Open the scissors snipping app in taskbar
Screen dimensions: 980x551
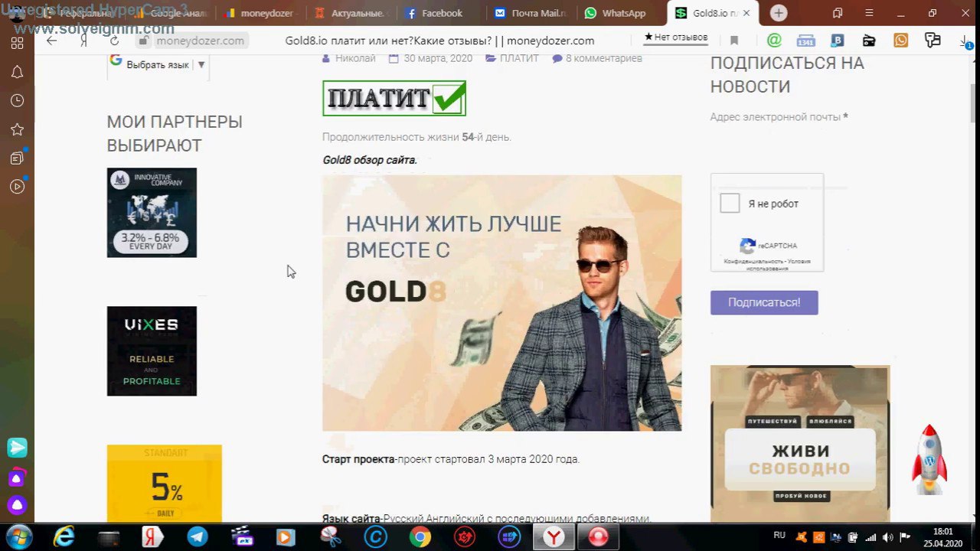331,537
